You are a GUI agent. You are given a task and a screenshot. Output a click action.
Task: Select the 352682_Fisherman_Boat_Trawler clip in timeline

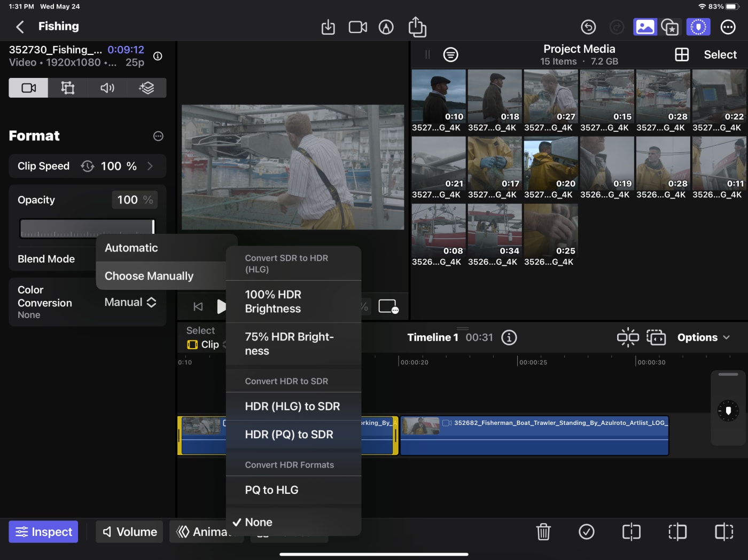tap(534, 436)
